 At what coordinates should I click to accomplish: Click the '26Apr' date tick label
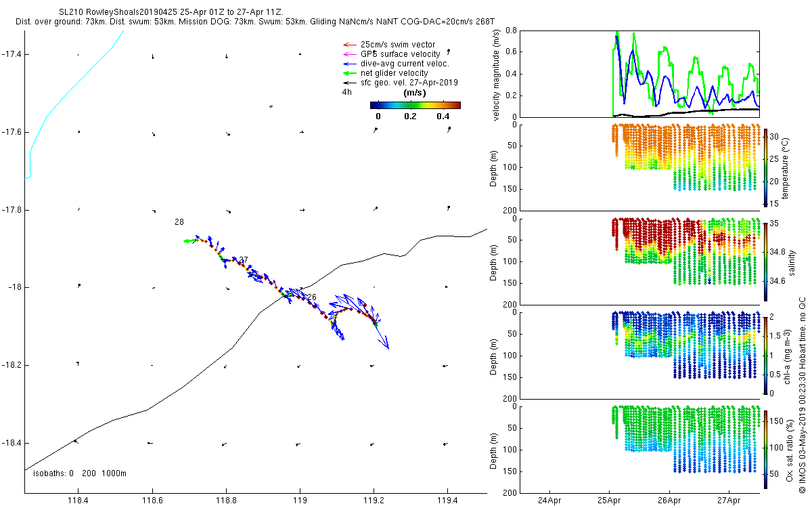669,502
